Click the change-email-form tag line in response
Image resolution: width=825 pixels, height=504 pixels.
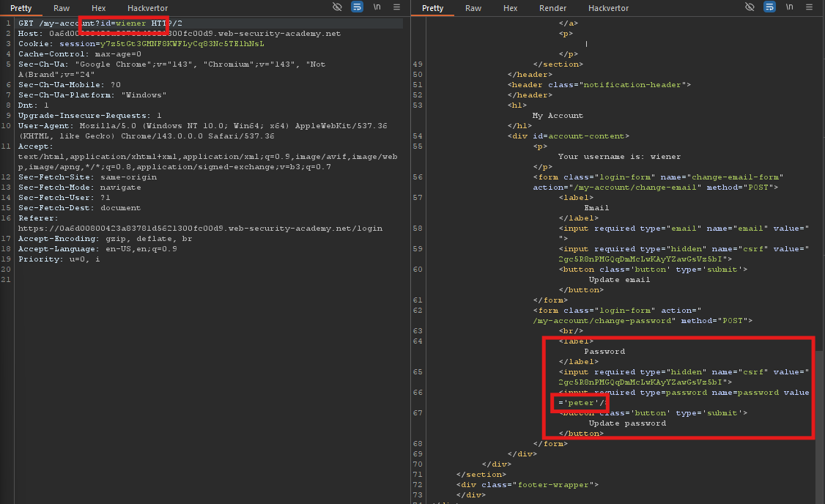[x=658, y=177]
